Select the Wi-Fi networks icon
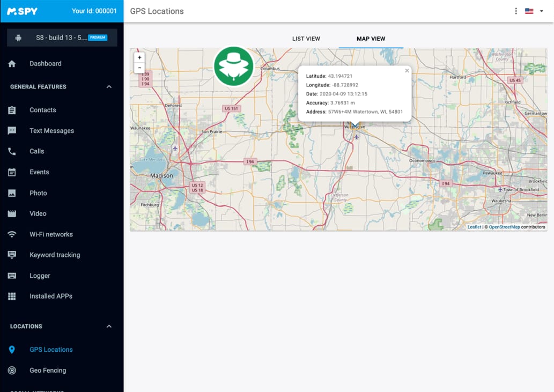This screenshot has width=554, height=392. tap(12, 234)
